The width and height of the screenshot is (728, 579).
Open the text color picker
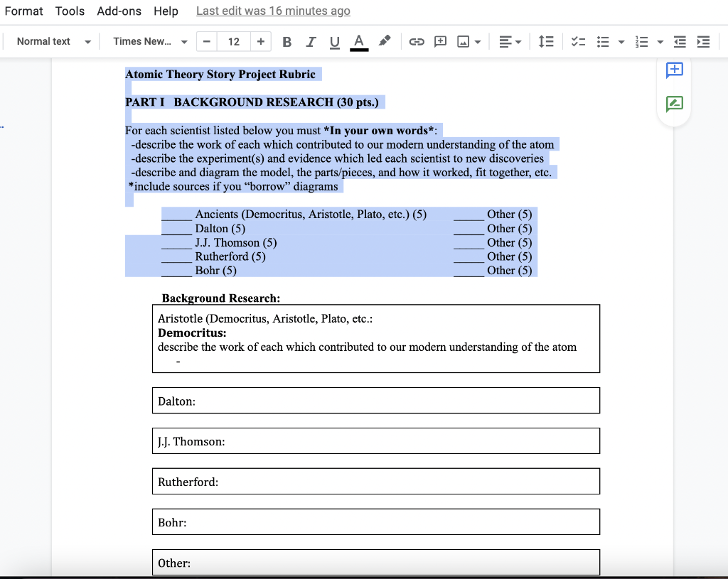pyautogui.click(x=359, y=42)
